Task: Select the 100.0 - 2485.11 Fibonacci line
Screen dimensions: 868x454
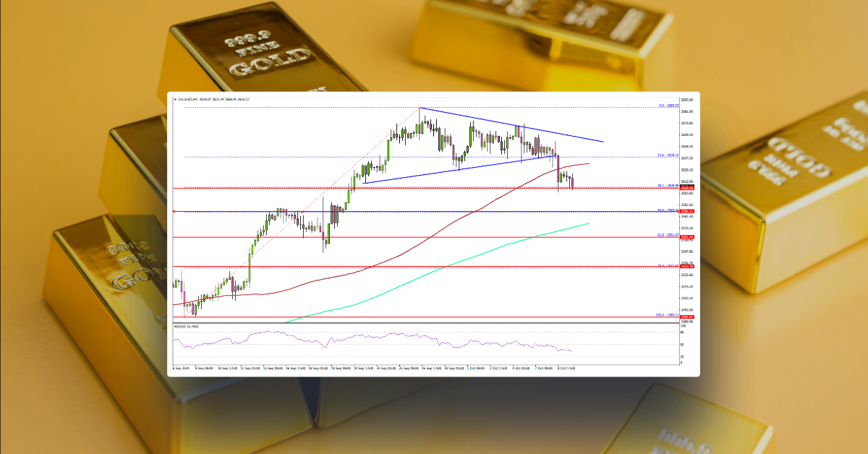Action: coord(434,317)
